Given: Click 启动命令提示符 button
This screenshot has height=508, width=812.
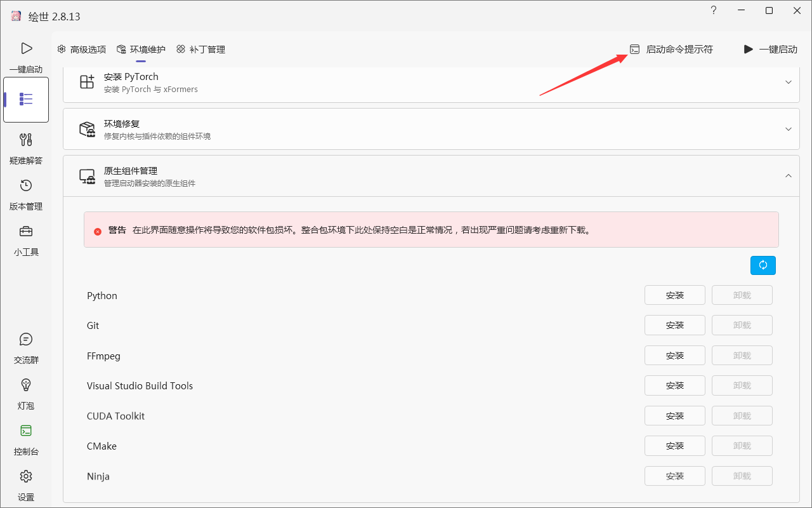Looking at the screenshot, I should pyautogui.click(x=671, y=50).
